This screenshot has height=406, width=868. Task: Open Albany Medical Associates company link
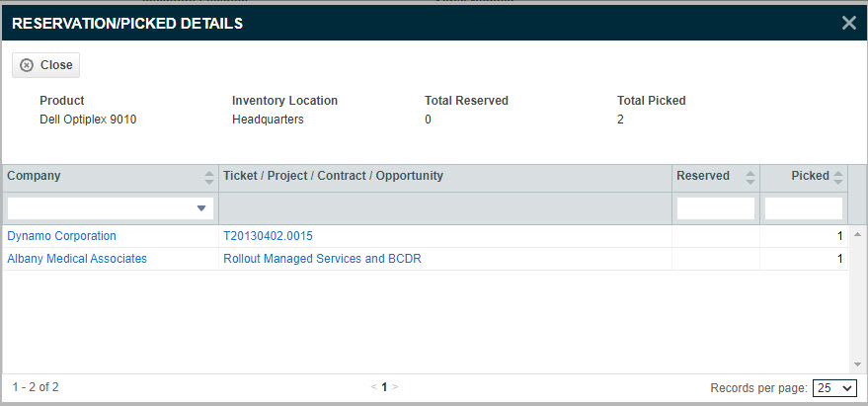(77, 259)
